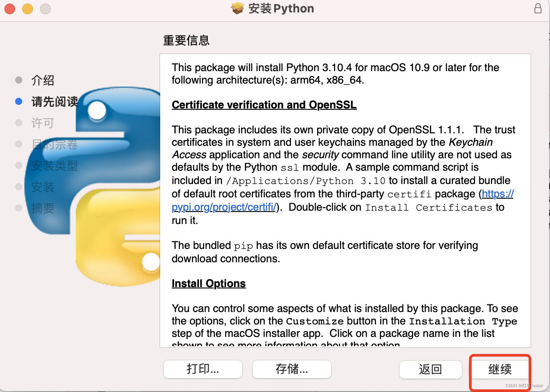Screen dimensions: 550x392
Task: Click the 'Install Options' heading
Action: (x=209, y=284)
